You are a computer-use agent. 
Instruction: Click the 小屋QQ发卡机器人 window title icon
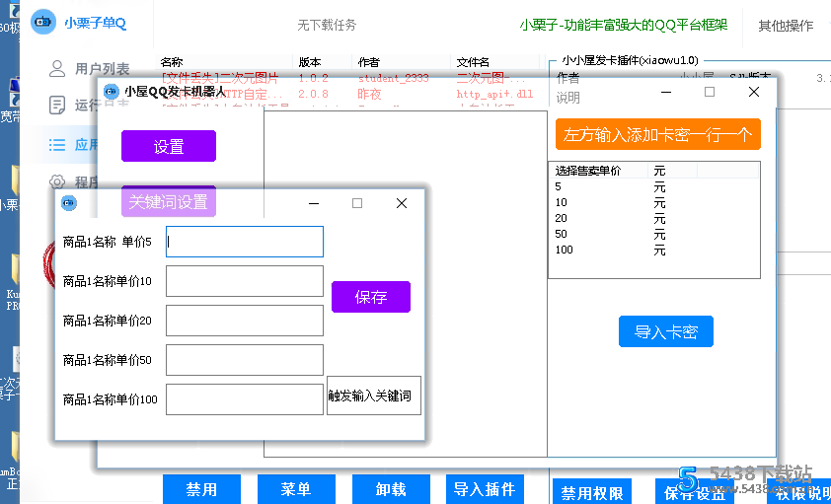[x=111, y=92]
